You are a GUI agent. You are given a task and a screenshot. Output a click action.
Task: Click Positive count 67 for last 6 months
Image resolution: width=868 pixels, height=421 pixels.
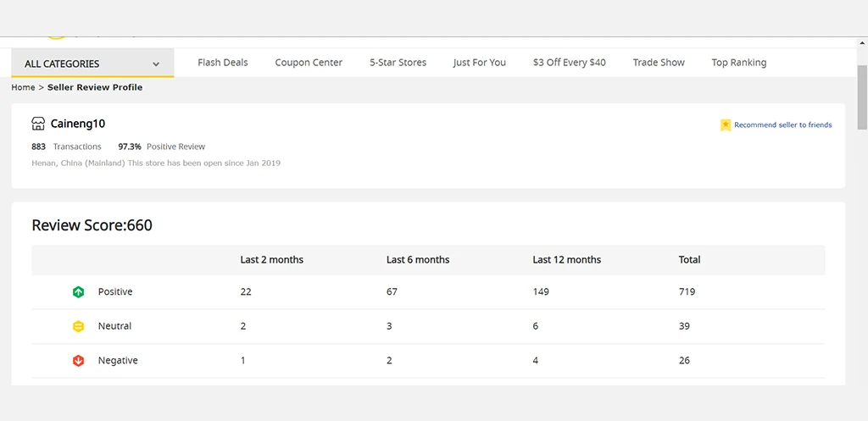pyautogui.click(x=392, y=291)
